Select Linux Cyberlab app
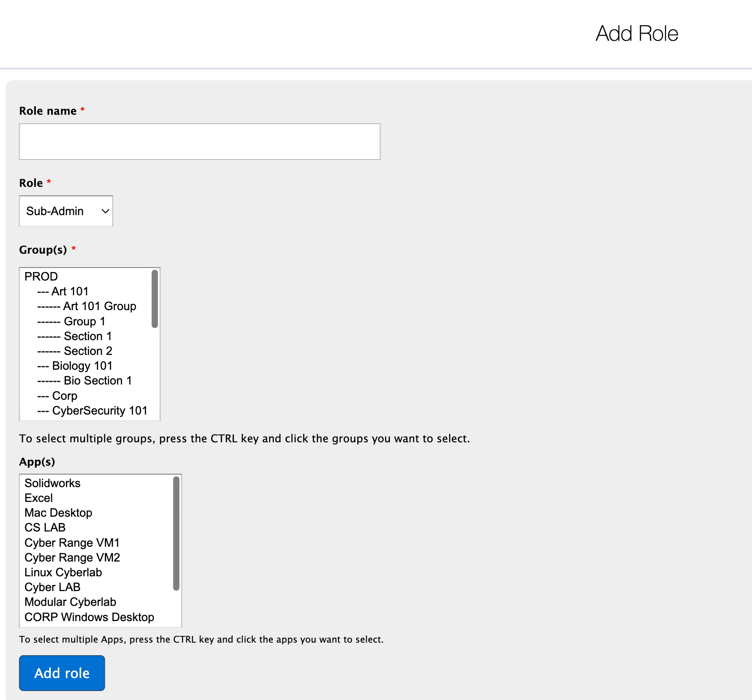752x700 pixels. pos(63,572)
